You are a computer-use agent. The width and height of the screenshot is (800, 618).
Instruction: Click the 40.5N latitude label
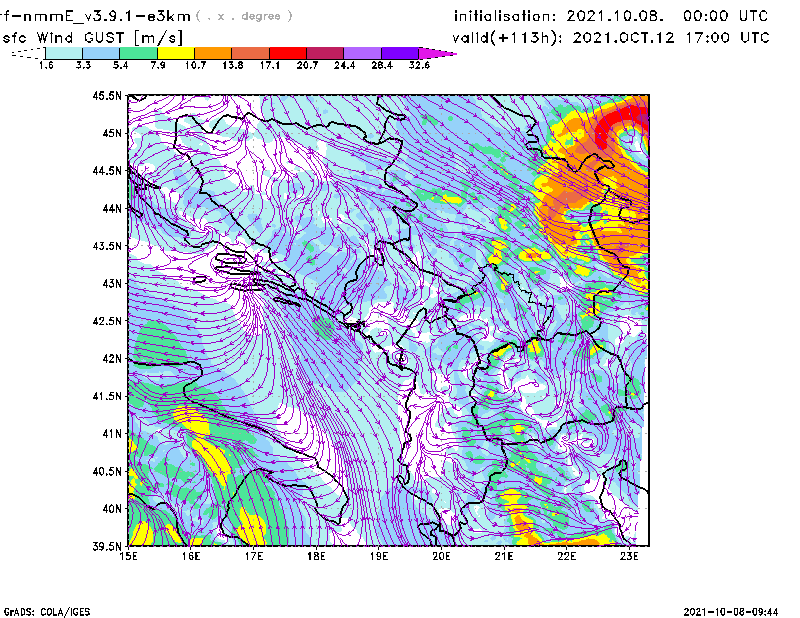(107, 472)
